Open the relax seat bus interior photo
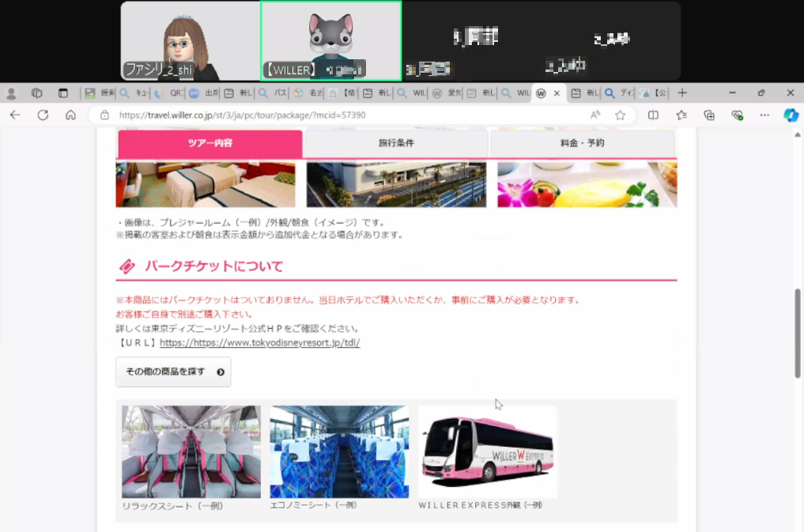Image resolution: width=804 pixels, height=532 pixels. click(191, 451)
